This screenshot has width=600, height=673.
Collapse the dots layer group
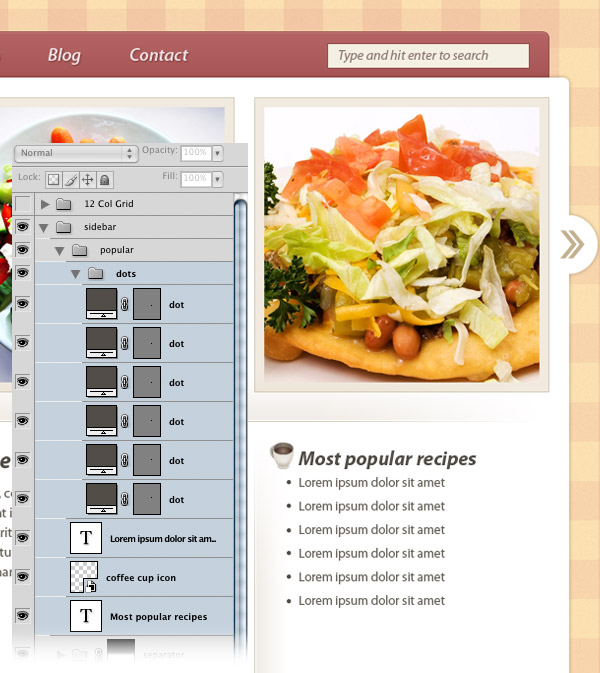[x=76, y=274]
